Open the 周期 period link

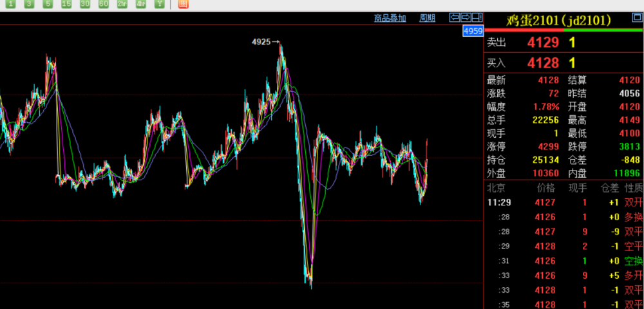[x=427, y=18]
